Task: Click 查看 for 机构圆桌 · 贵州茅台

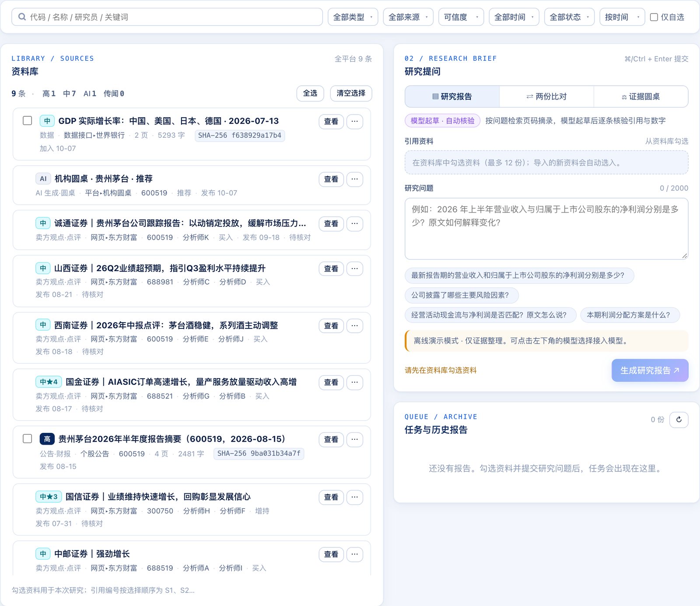Action: 331,179
